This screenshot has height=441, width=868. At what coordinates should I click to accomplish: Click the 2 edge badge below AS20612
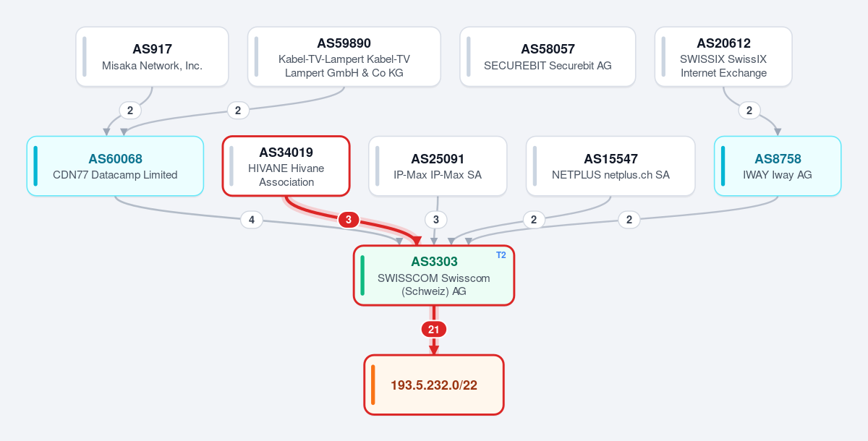point(749,111)
